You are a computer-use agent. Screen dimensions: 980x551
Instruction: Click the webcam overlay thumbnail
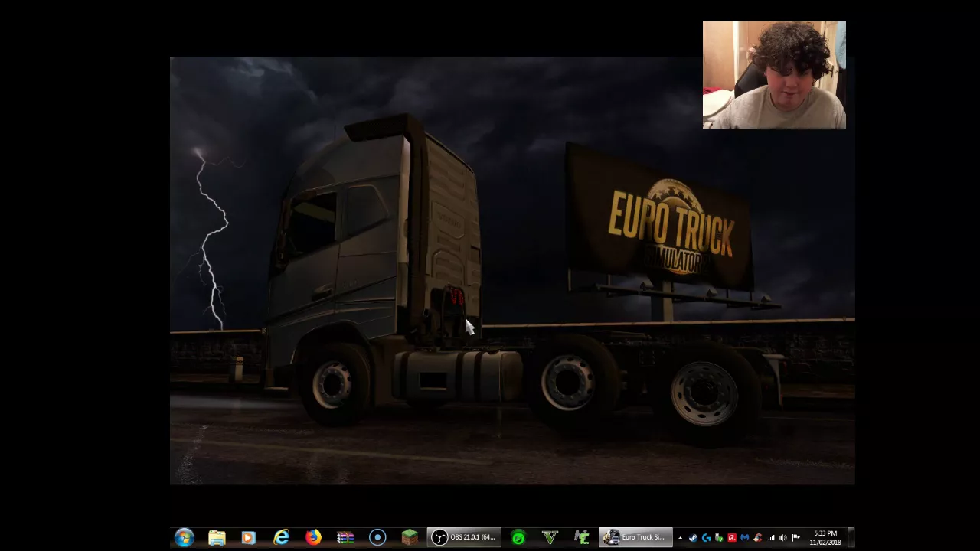tap(774, 75)
